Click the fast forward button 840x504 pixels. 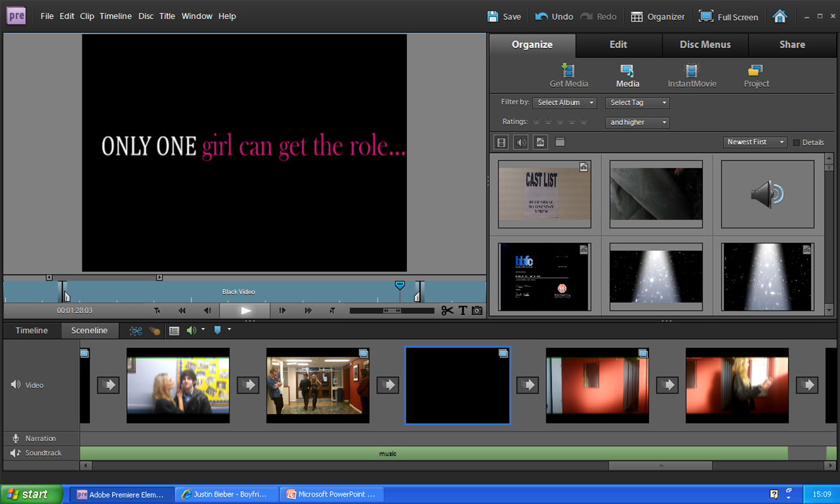(x=307, y=311)
